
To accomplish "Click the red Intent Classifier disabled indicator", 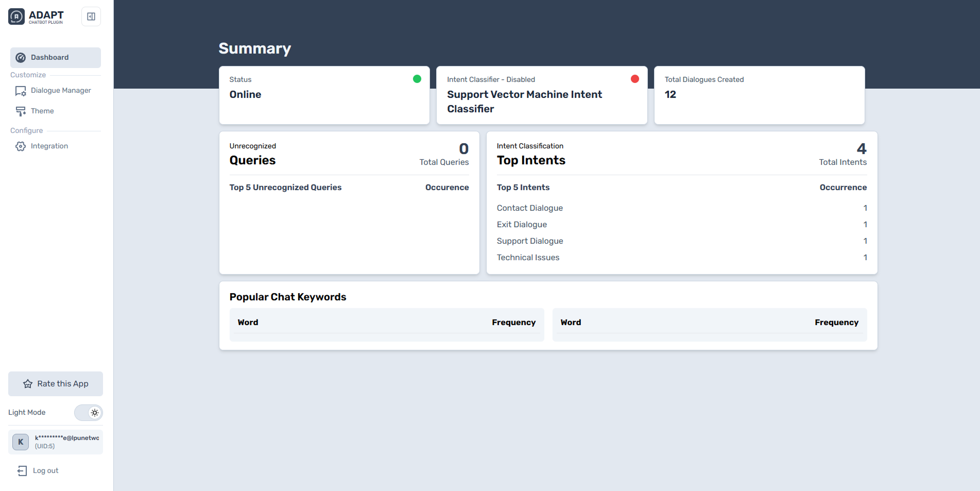I will click(635, 79).
